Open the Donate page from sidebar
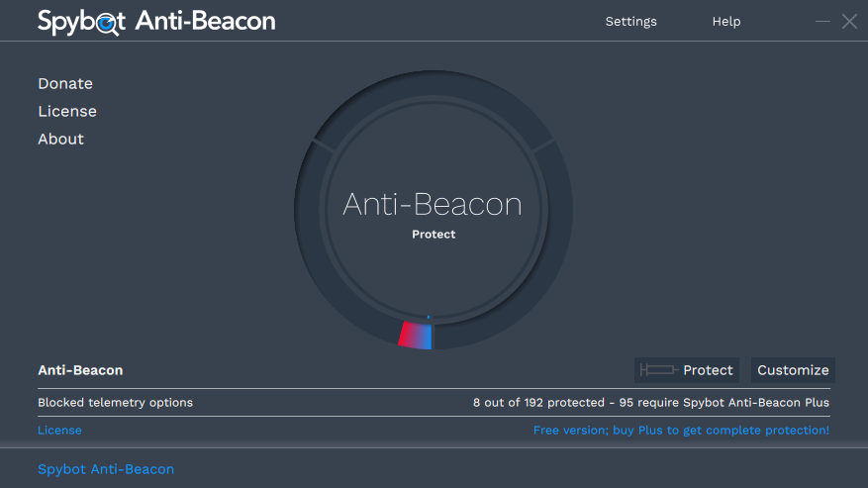 [x=65, y=83]
